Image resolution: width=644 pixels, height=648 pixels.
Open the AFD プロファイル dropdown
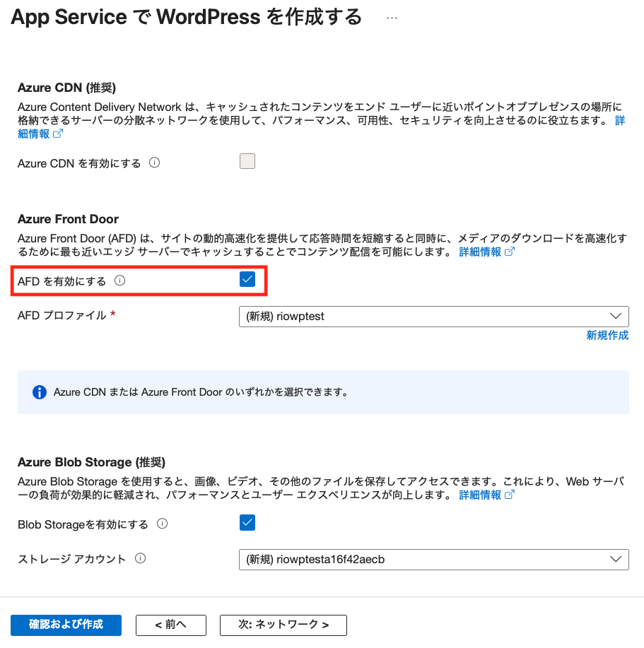coord(434,317)
